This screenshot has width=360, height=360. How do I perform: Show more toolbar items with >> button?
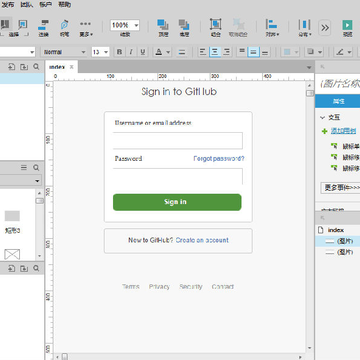[x=325, y=28]
